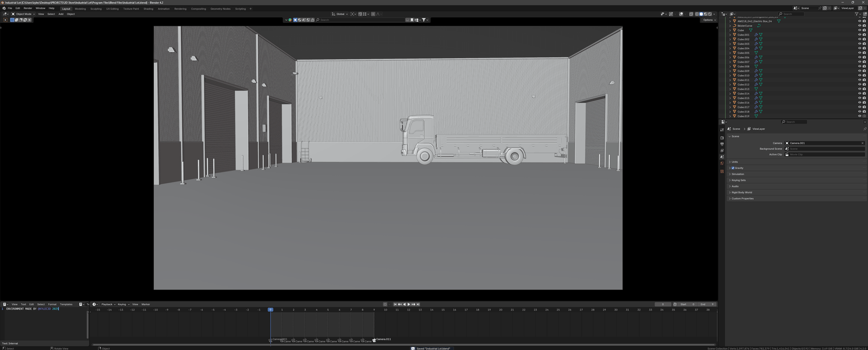Toggle the Gravity checkbox
Image resolution: width=868 pixels, height=350 pixels.
733,168
